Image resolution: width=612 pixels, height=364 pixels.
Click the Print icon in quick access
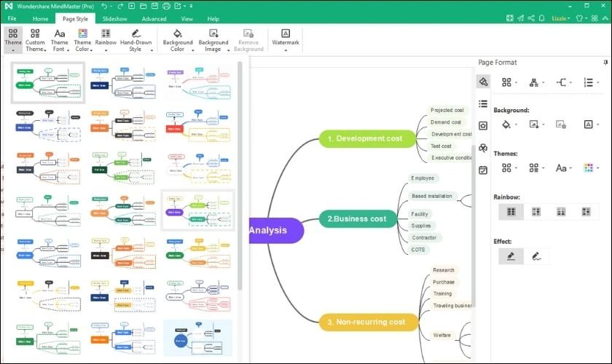tap(166, 6)
